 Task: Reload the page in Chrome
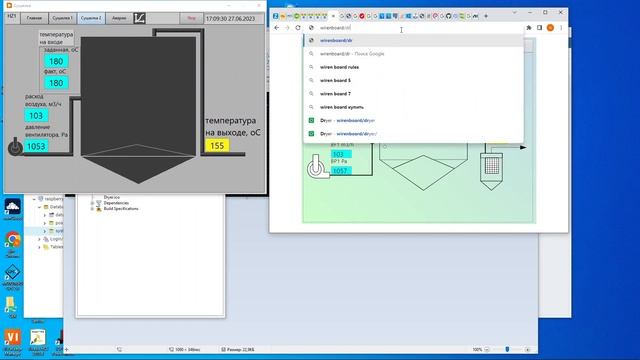tap(298, 28)
